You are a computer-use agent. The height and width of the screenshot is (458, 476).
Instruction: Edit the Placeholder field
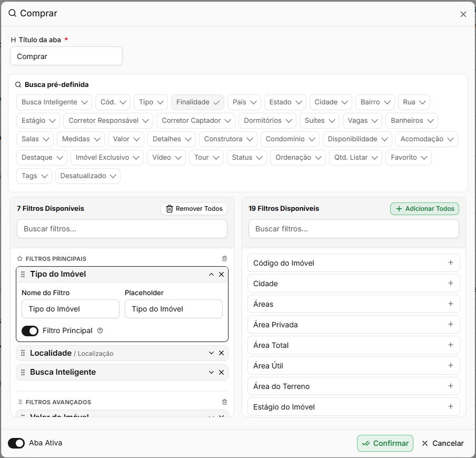pyautogui.click(x=174, y=309)
